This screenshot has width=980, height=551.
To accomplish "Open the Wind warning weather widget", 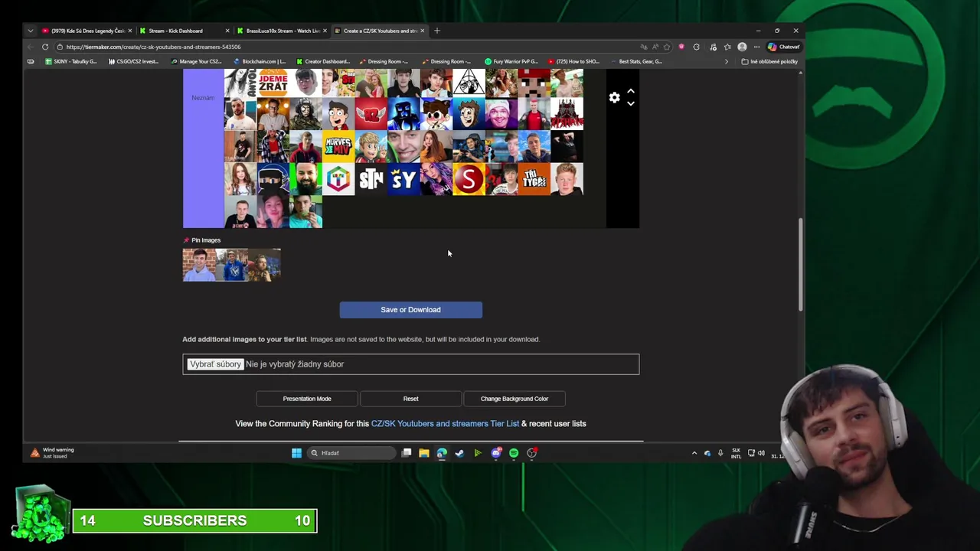I will pos(52,453).
